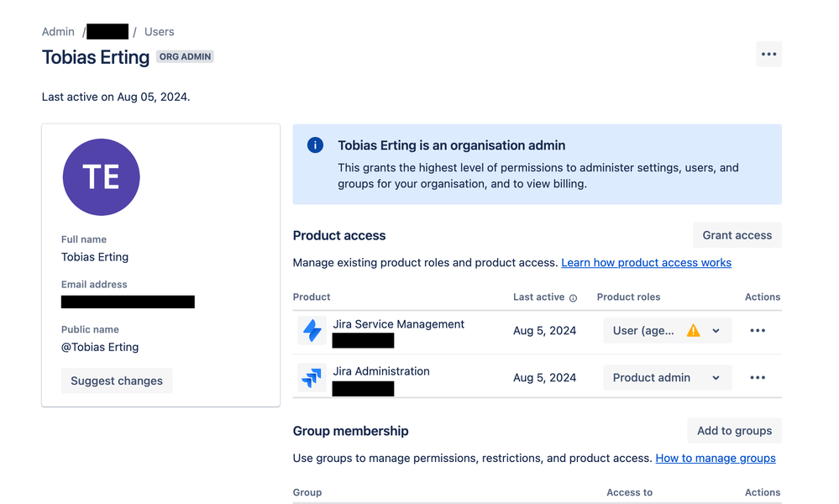Click the blue info icon in the banner
839x504 pixels.
click(316, 145)
